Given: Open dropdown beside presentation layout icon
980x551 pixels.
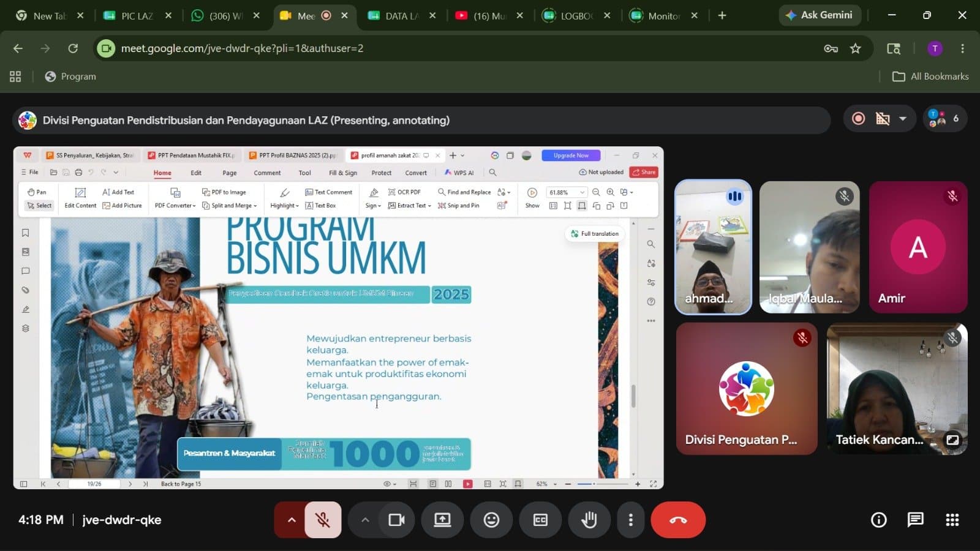Looking at the screenshot, I should coord(903,119).
